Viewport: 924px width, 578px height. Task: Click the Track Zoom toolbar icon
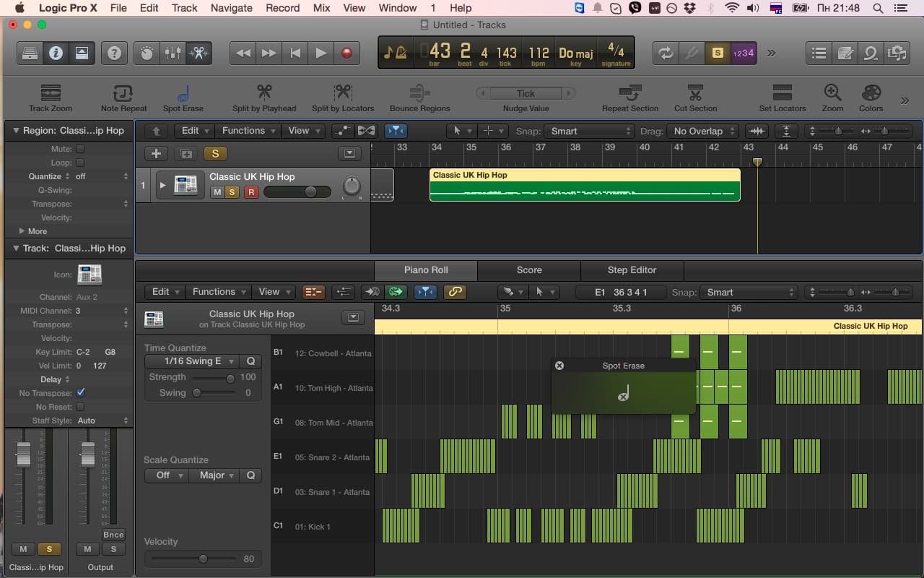51,93
